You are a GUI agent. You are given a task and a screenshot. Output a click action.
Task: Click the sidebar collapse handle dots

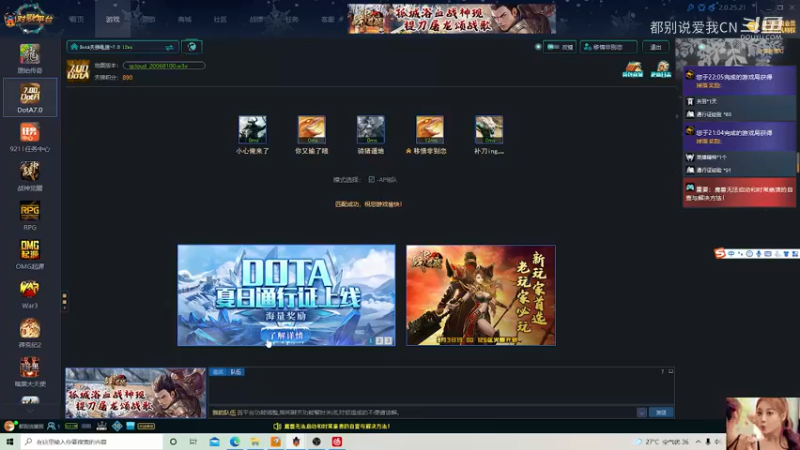point(64,301)
